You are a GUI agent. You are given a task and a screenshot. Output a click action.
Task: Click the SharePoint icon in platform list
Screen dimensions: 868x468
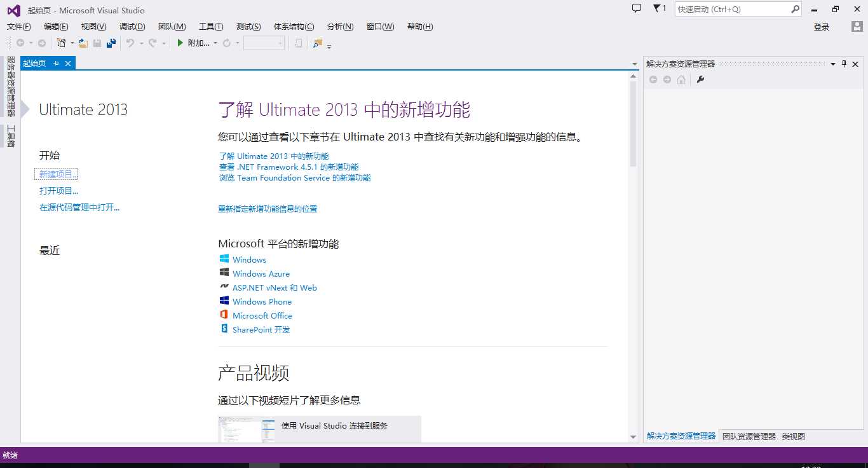(x=224, y=329)
